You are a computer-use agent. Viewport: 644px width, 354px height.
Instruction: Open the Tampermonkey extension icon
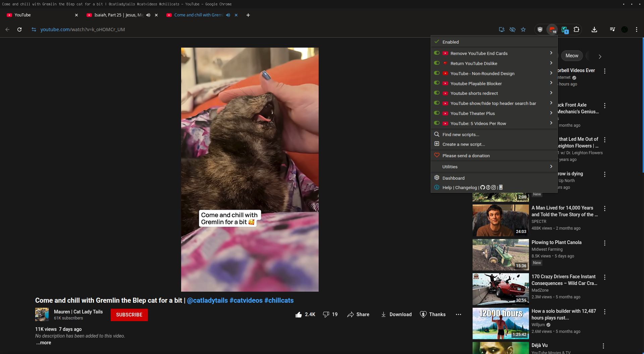click(x=552, y=29)
